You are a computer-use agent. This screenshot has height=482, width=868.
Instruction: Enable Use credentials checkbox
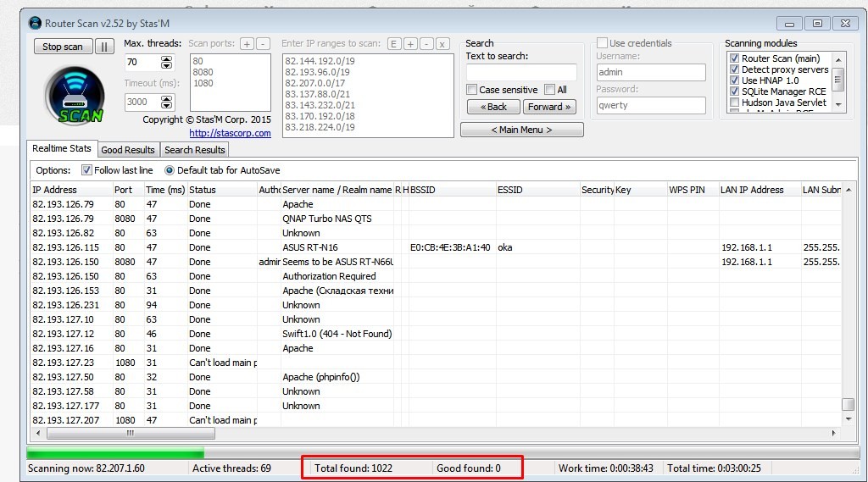[x=603, y=42]
